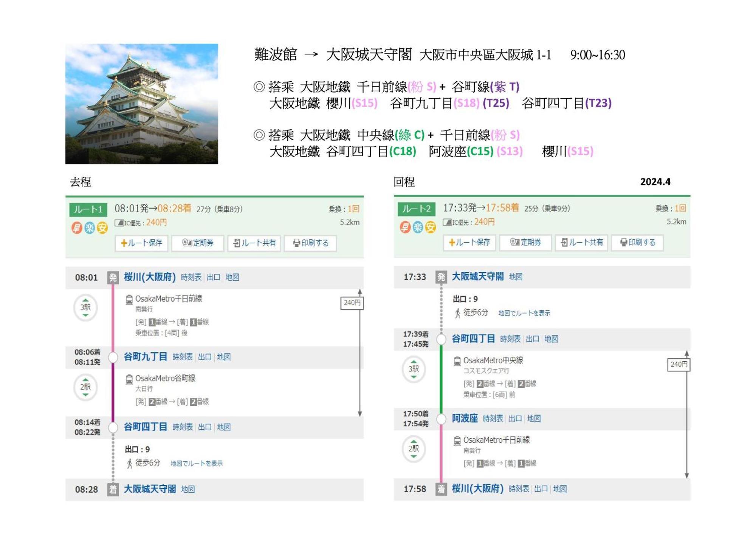756x534 pixels.
Task: Open 地図 for 桜川 at 08:01
Action: click(x=232, y=277)
